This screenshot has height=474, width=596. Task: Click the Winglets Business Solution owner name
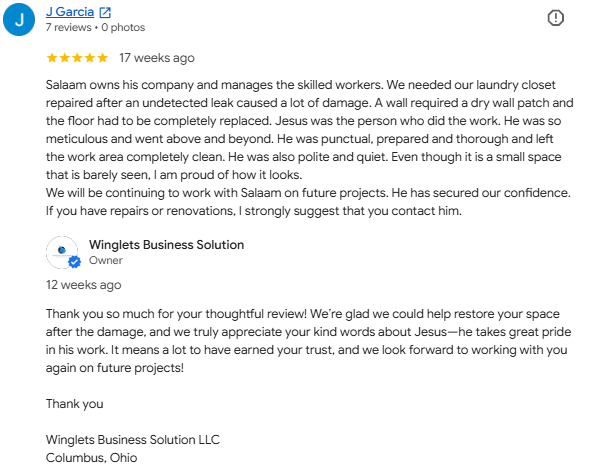166,245
